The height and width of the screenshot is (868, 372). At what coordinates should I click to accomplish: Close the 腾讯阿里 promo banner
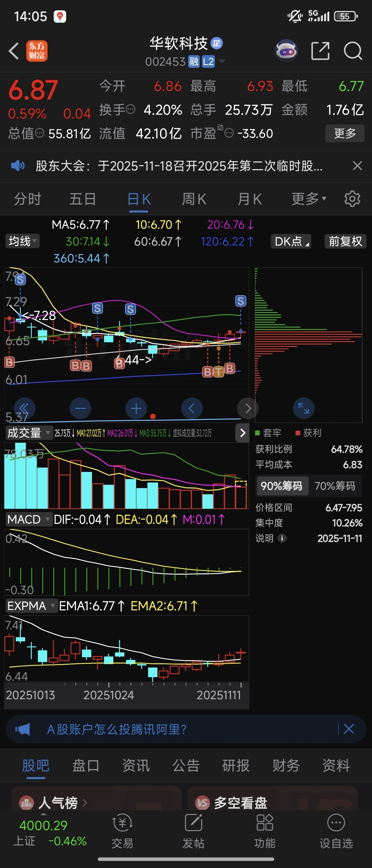349,729
